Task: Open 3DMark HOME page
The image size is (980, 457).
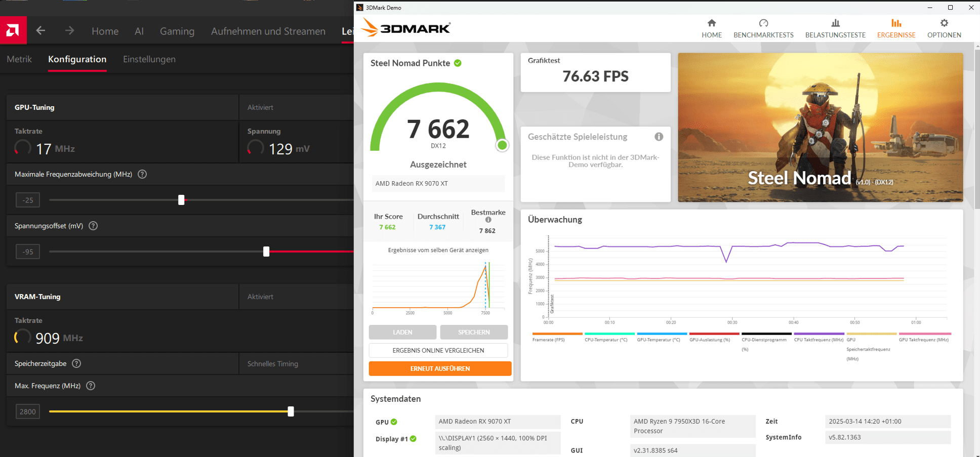Action: [712, 28]
